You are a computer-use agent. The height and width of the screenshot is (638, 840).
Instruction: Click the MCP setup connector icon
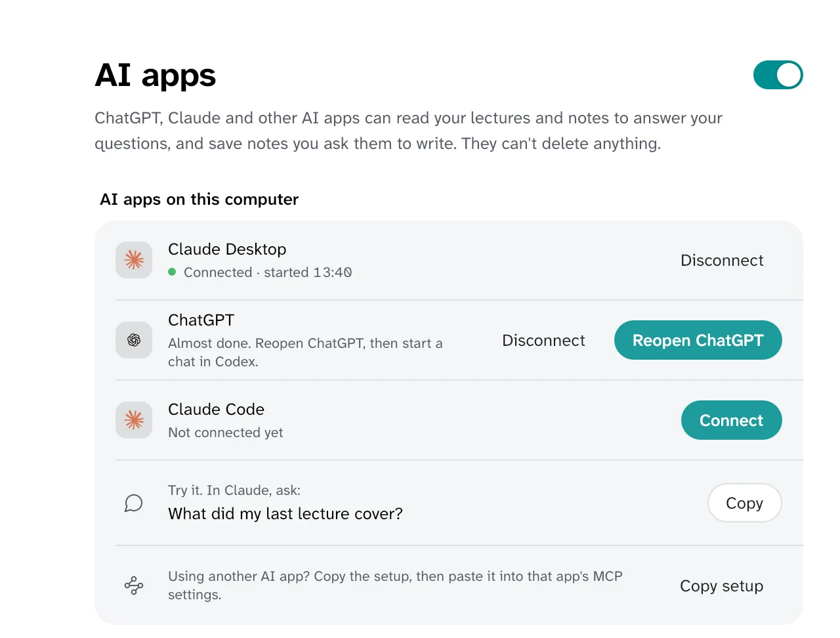point(134,585)
